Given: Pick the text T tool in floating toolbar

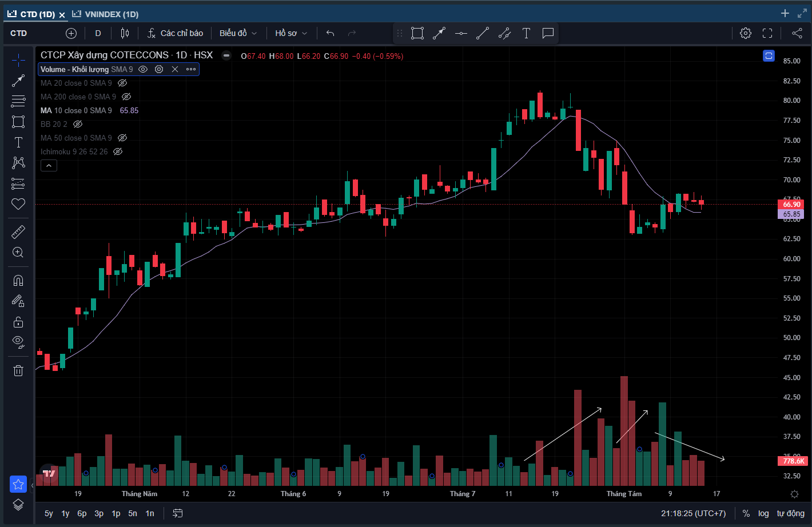Looking at the screenshot, I should 526,33.
